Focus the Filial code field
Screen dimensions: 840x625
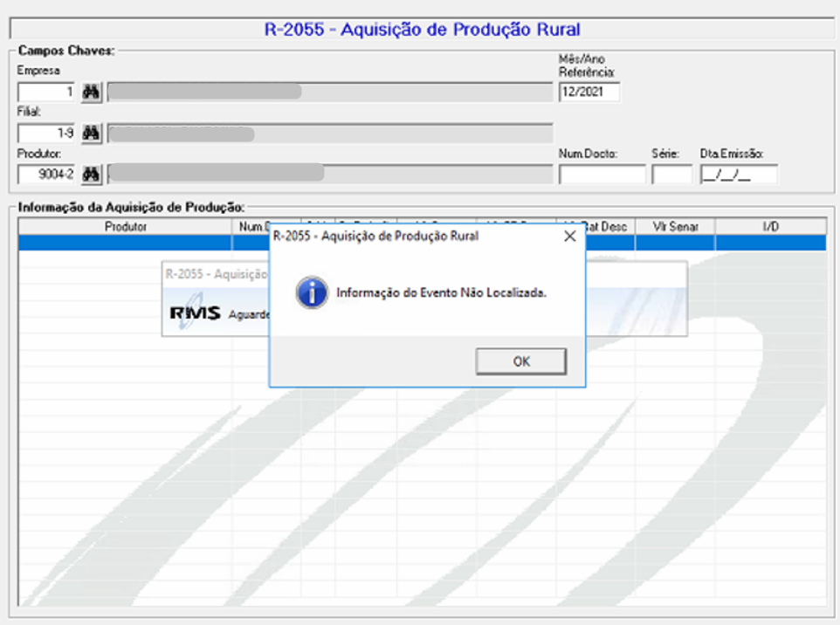click(46, 133)
